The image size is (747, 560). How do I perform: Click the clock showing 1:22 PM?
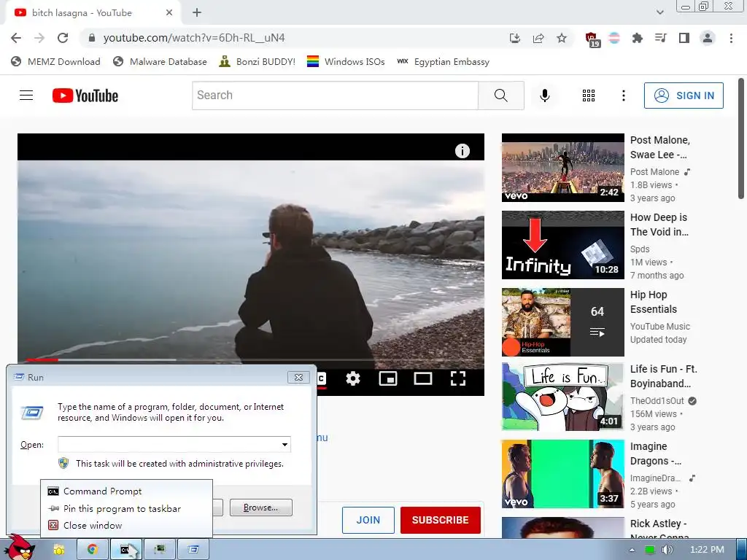707,550
